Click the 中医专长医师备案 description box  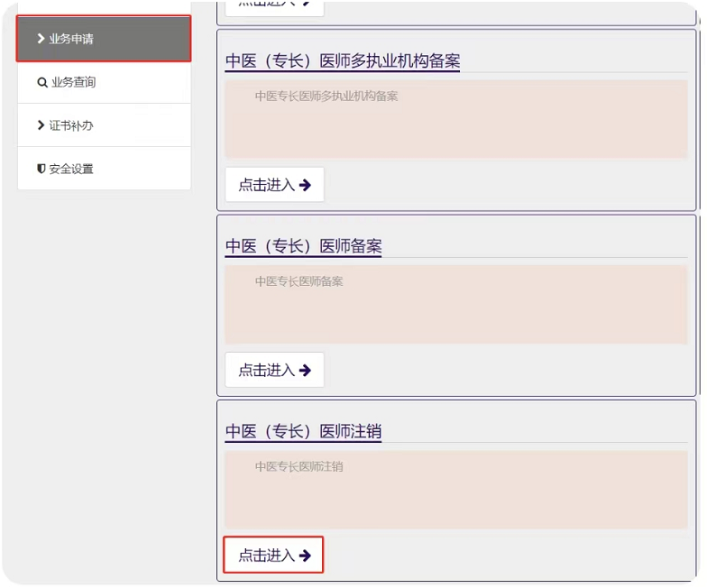(x=455, y=305)
